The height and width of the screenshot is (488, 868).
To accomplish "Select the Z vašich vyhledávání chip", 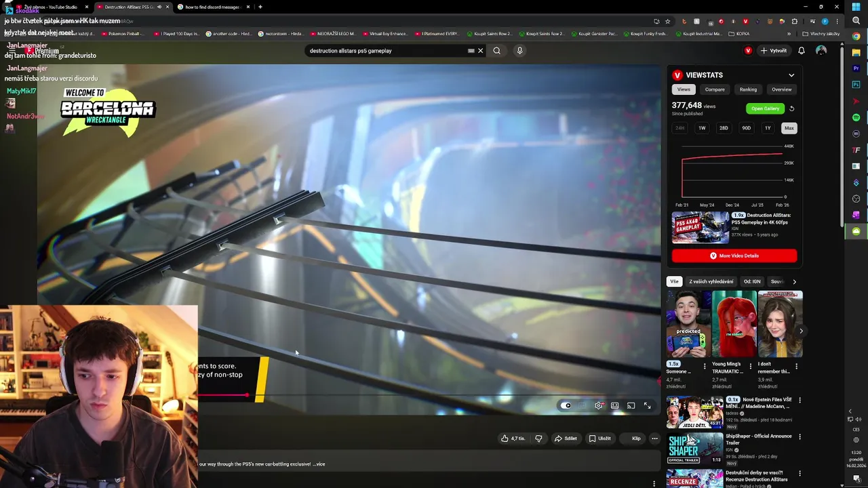I will (711, 281).
